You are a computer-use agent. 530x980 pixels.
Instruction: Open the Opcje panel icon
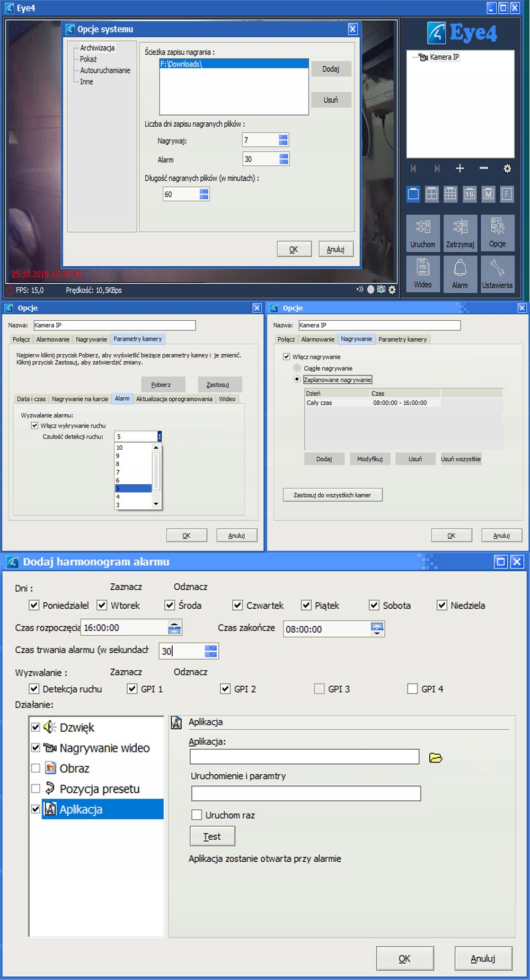click(x=497, y=232)
